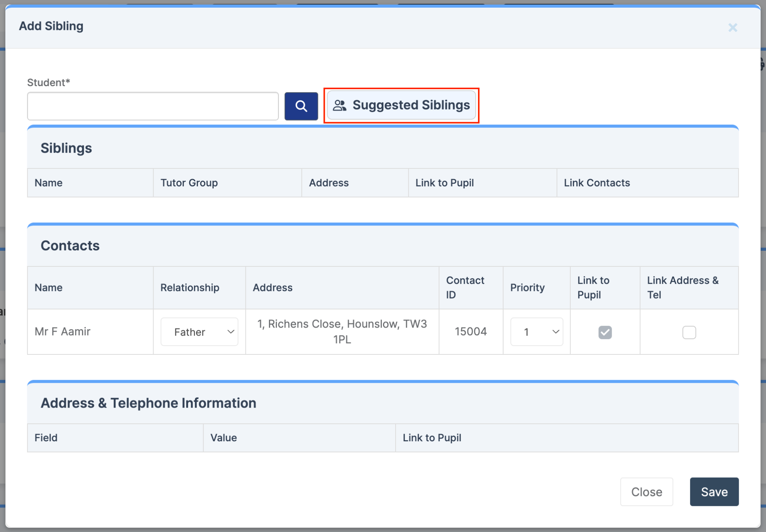This screenshot has width=766, height=532.
Task: Close the Add Sibling modal via Close button
Action: point(647,492)
